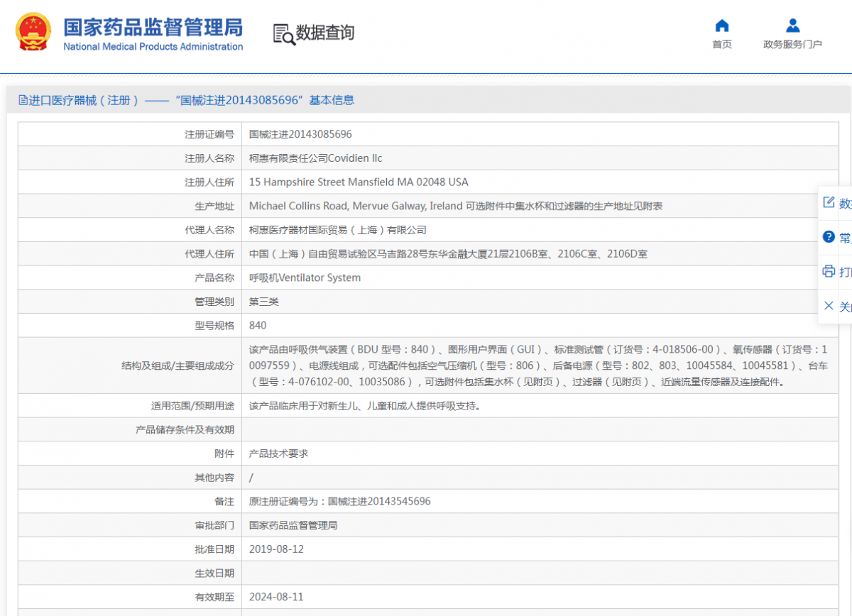This screenshot has height=616, width=852.
Task: Click 批准日期 row label
Action: (214, 549)
